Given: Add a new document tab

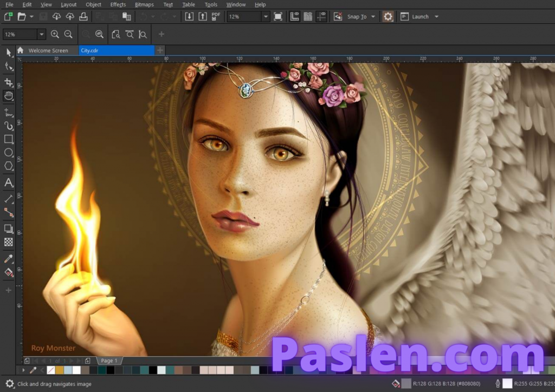Looking at the screenshot, I should 160,50.
